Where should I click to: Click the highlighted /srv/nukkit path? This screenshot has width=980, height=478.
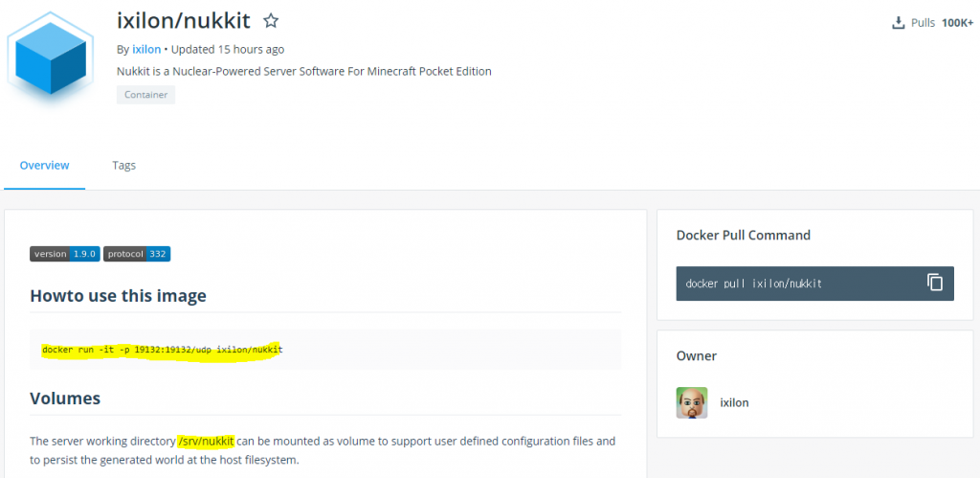click(206, 441)
